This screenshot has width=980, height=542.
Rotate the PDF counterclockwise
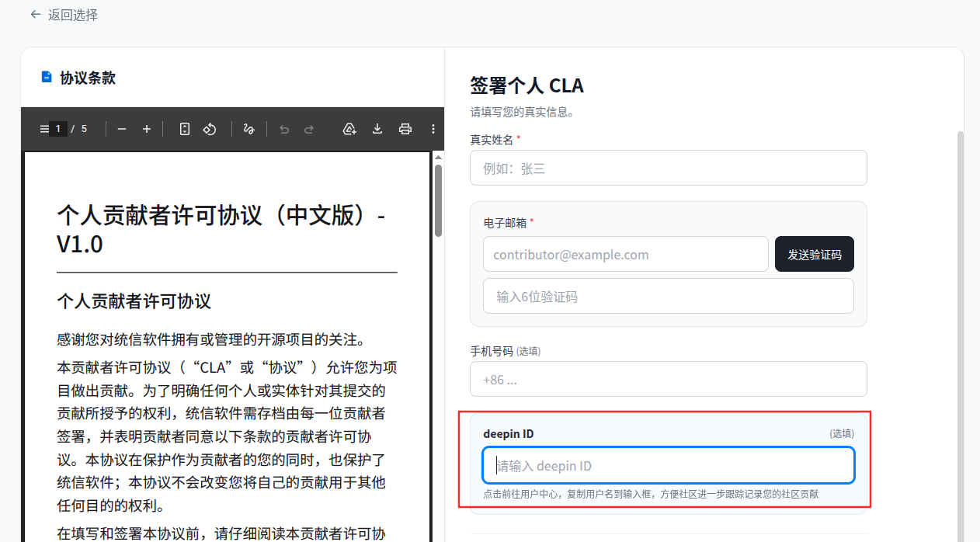click(209, 129)
